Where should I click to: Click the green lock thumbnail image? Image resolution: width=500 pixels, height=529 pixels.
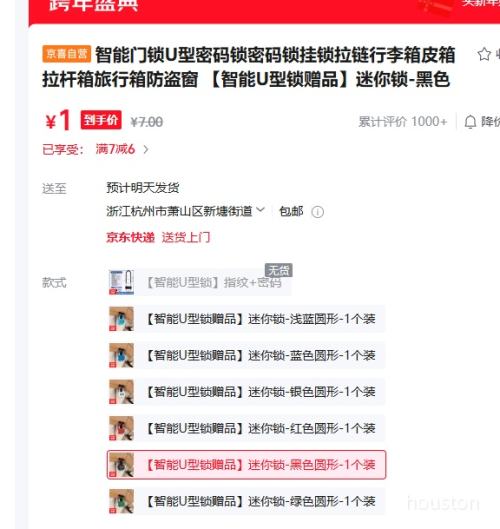[x=121, y=501]
